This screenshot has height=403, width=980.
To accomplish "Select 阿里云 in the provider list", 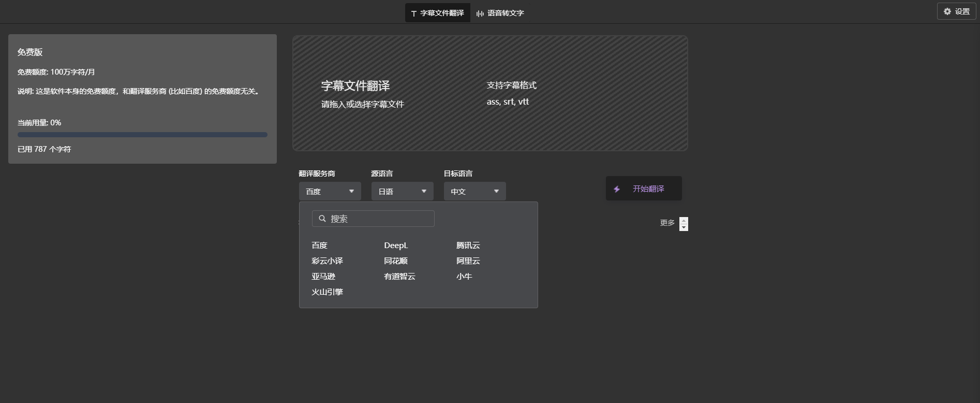I will click(468, 261).
